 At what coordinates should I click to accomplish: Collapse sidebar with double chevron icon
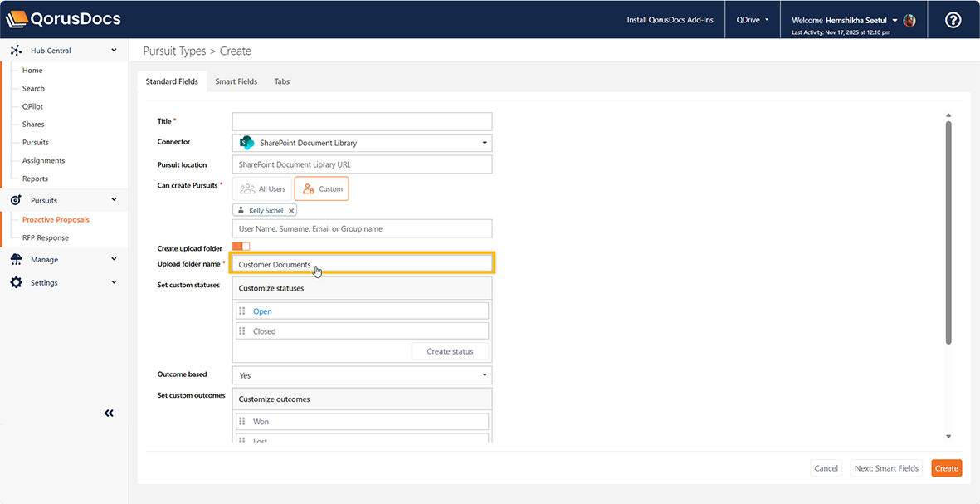click(109, 413)
